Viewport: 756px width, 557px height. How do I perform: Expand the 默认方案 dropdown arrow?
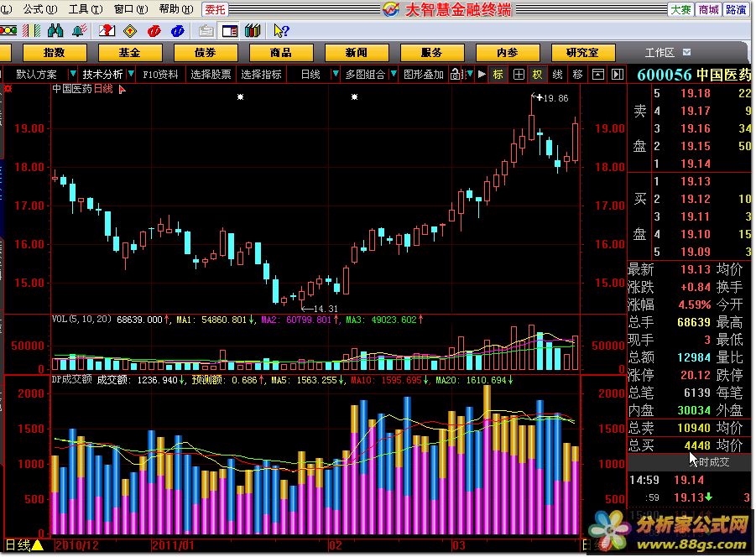pos(72,74)
